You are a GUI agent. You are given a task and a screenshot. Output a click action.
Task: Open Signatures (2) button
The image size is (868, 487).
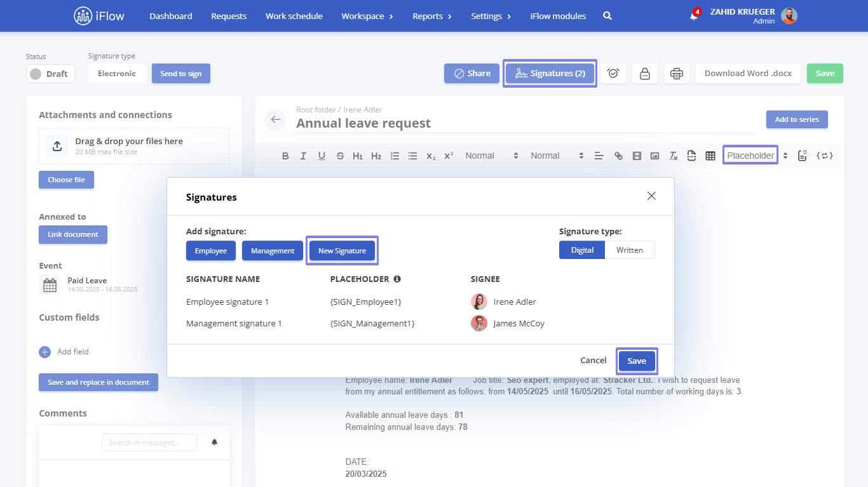point(550,74)
